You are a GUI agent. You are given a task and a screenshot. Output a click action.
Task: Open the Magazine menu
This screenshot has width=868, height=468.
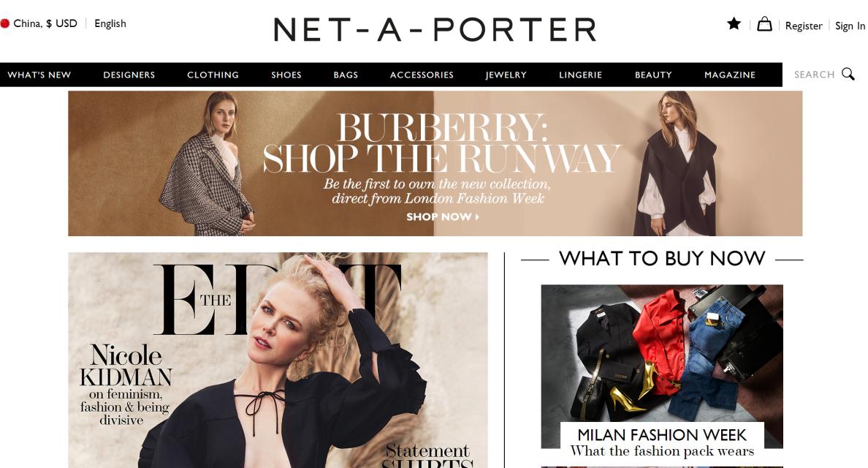730,75
